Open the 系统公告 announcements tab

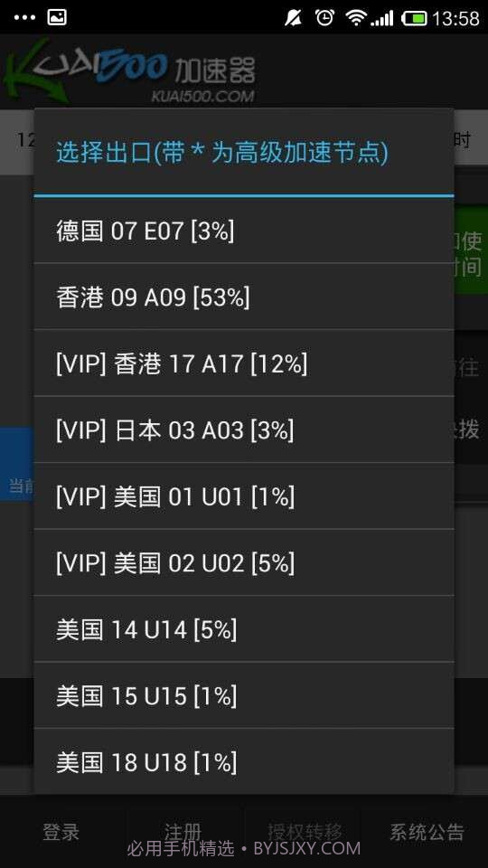[x=427, y=832]
